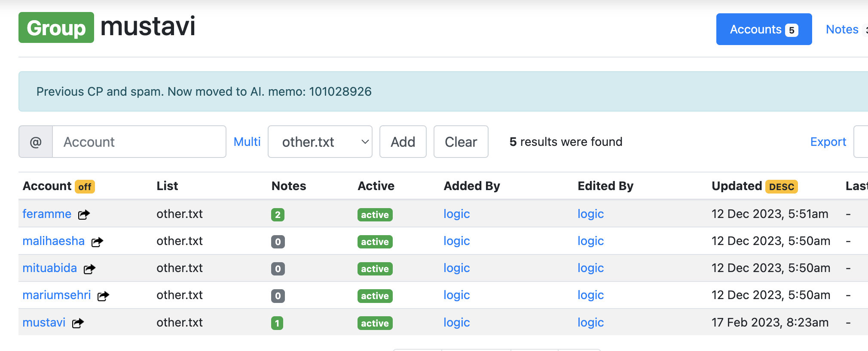The height and width of the screenshot is (351, 868).
Task: Click the active badge in malihaesha row
Action: point(375,242)
